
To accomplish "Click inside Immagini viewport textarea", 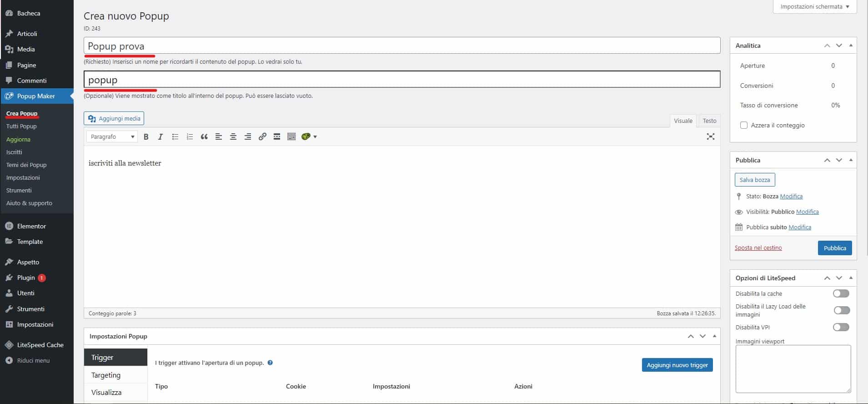I will coord(793,369).
